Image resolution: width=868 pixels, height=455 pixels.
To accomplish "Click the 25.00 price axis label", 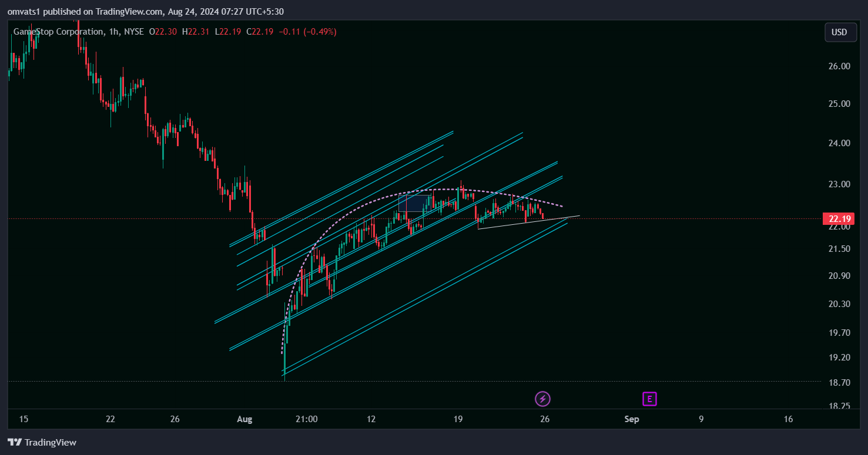I will (839, 104).
